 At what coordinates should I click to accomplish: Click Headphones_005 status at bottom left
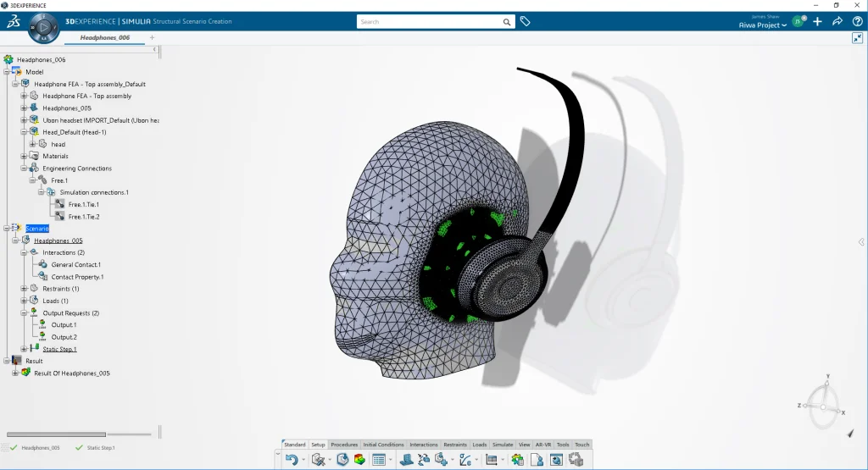point(40,447)
